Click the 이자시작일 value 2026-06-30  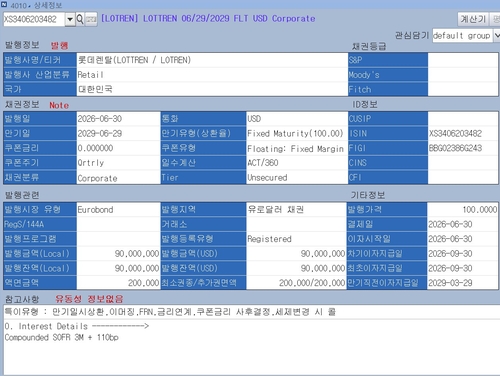click(450, 239)
